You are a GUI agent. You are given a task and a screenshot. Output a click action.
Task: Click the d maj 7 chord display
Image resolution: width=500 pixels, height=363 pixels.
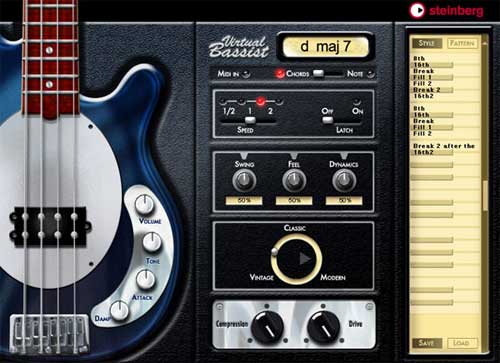point(326,47)
